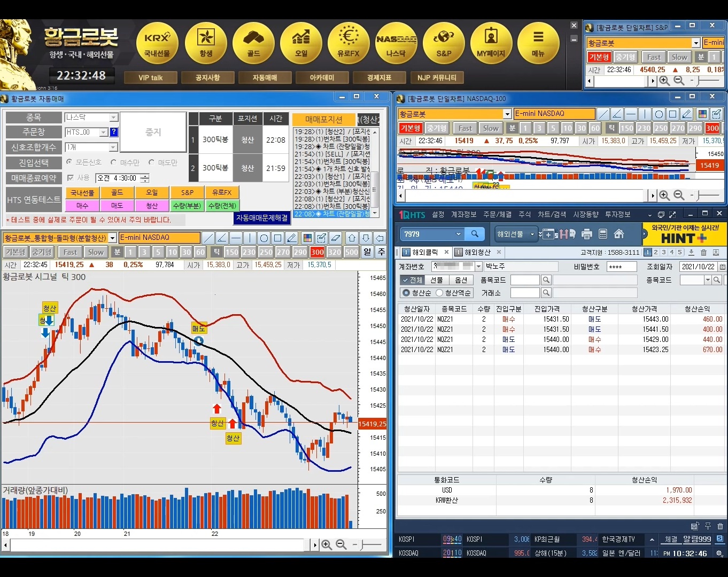The height and width of the screenshot is (577, 728).
Task: Click down arrow icon in main chart toolbar
Action: (366, 238)
